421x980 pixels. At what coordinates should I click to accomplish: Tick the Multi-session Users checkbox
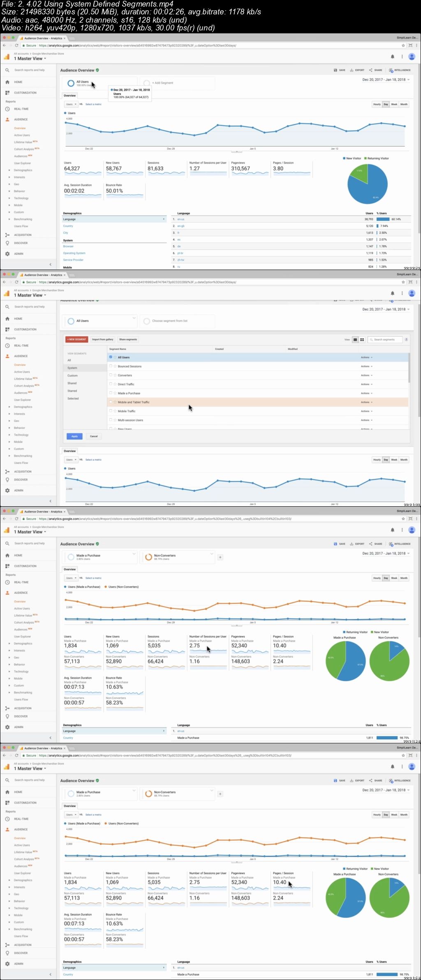pyautogui.click(x=111, y=420)
